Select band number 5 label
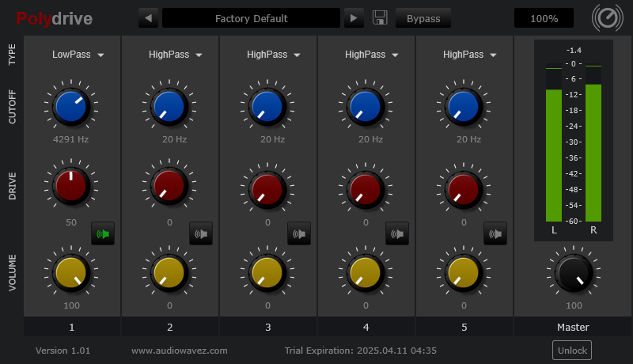The width and height of the screenshot is (633, 364). click(x=464, y=327)
